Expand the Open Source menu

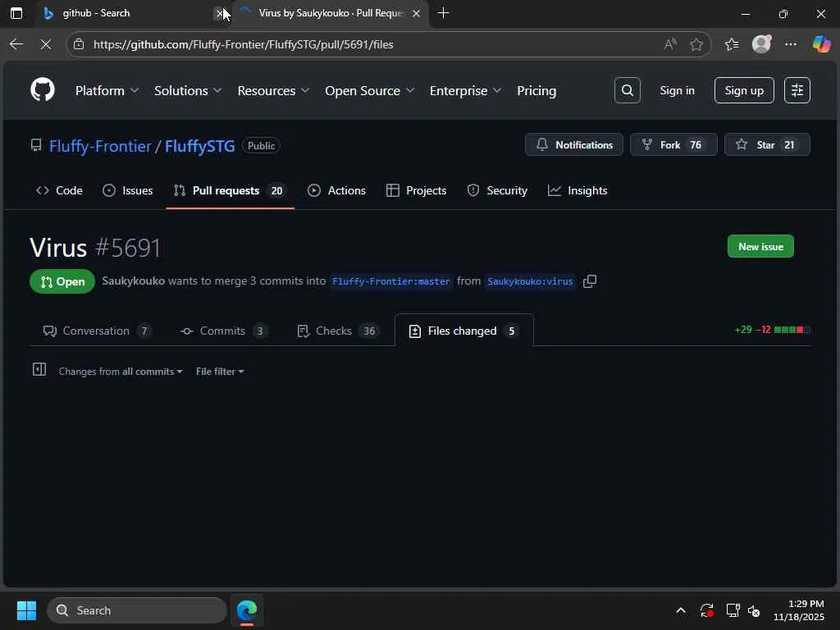point(369,90)
